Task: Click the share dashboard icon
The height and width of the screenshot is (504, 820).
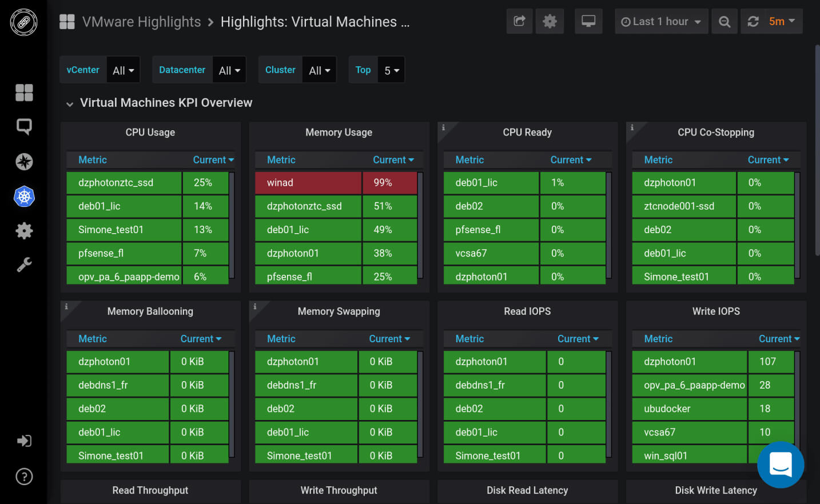Action: pos(519,21)
